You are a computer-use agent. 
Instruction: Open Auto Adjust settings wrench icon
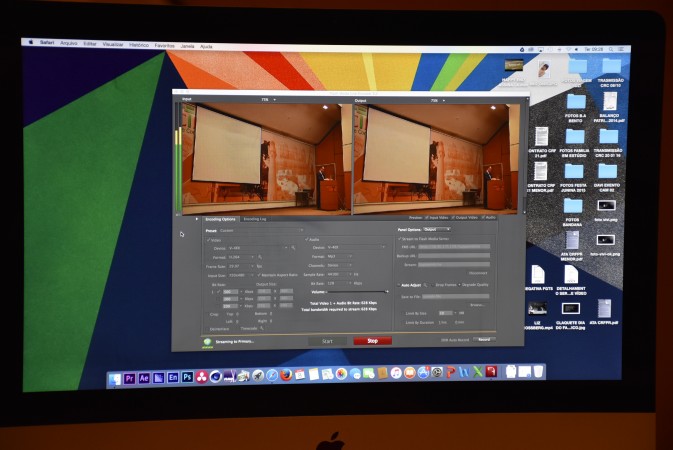[x=426, y=285]
